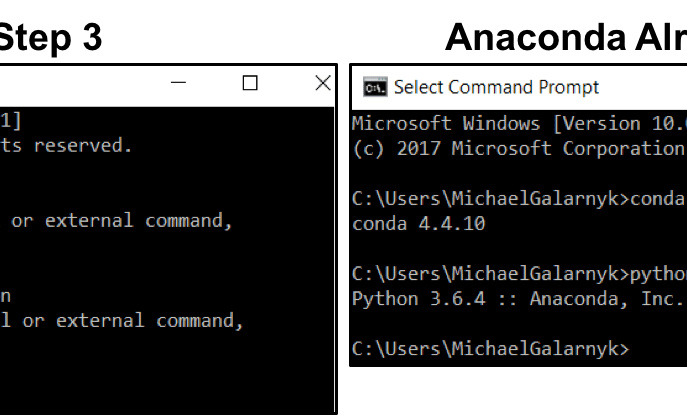The image size is (687, 415).
Task: Click the 2017 Microsoft Corporation line
Action: (x=519, y=149)
